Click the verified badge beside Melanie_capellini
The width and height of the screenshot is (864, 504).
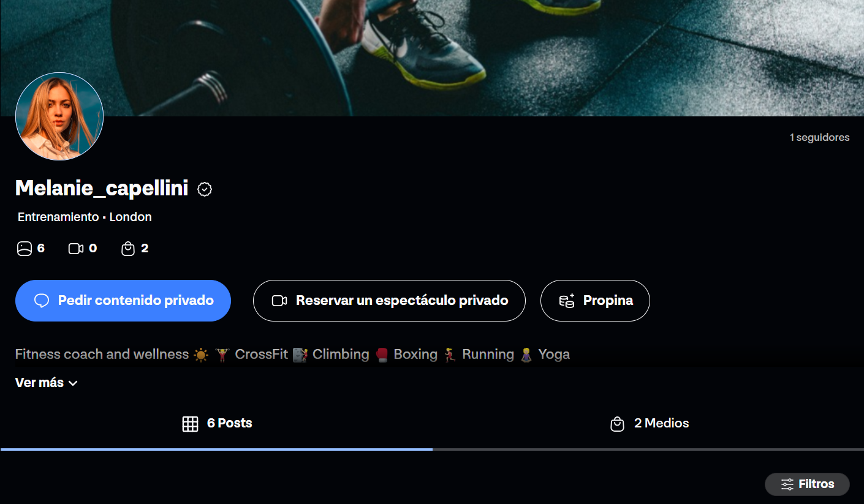pyautogui.click(x=205, y=189)
